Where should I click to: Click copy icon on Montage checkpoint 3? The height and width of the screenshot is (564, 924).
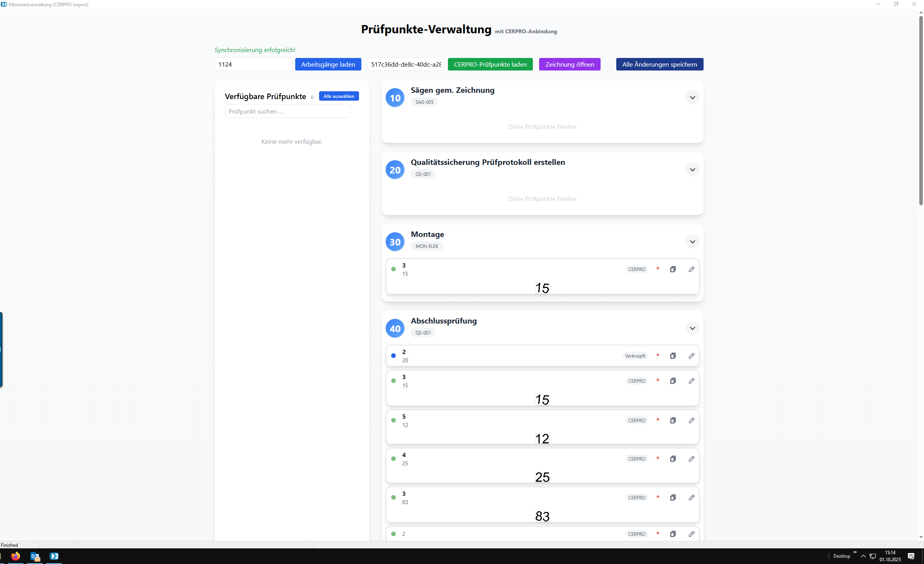[673, 269]
